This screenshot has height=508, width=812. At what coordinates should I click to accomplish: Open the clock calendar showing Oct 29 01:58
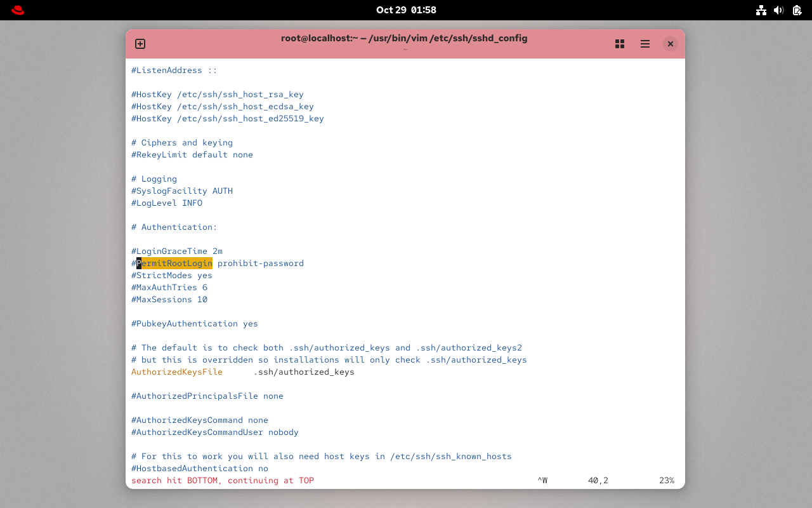406,10
